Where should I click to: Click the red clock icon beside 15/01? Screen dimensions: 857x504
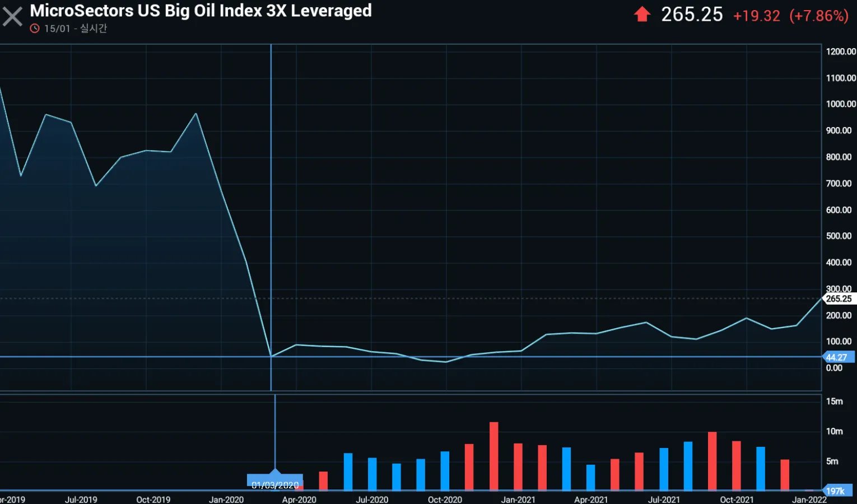pyautogui.click(x=35, y=29)
